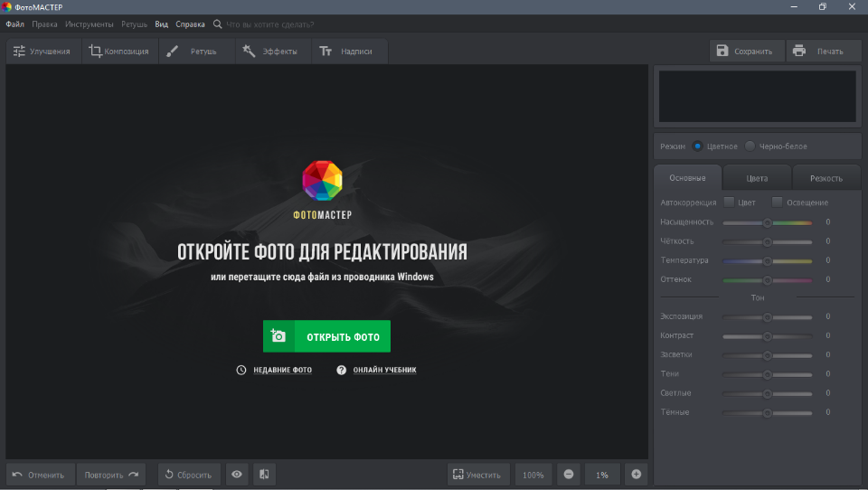Image resolution: width=868 pixels, height=490 pixels.
Task: Click the zoom in plus icon
Action: click(636, 474)
